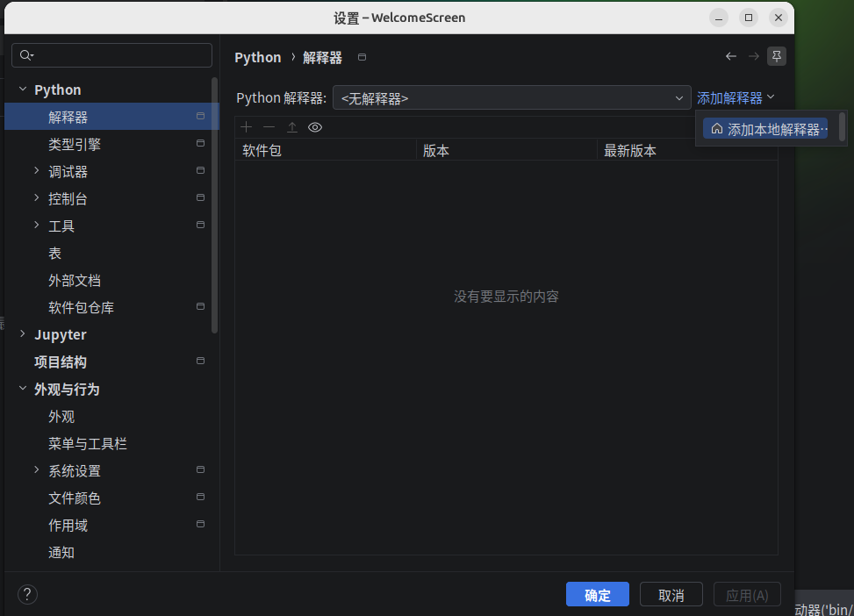Open the 文件颜色 settings page

click(x=111, y=498)
